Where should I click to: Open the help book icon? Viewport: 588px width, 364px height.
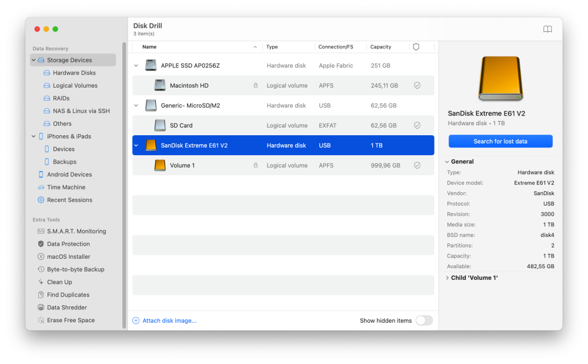click(x=547, y=29)
